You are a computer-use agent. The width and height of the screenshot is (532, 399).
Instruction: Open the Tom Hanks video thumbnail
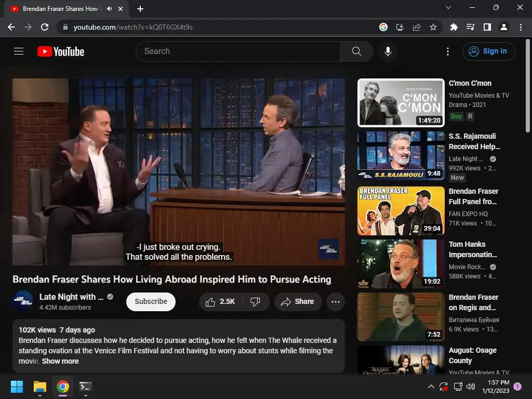point(401,263)
